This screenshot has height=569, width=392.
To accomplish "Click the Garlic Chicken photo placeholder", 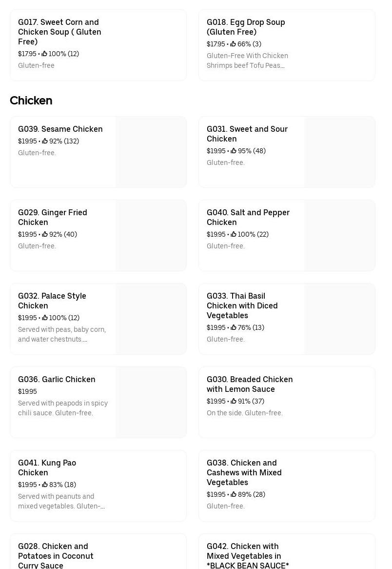I will click(151, 402).
